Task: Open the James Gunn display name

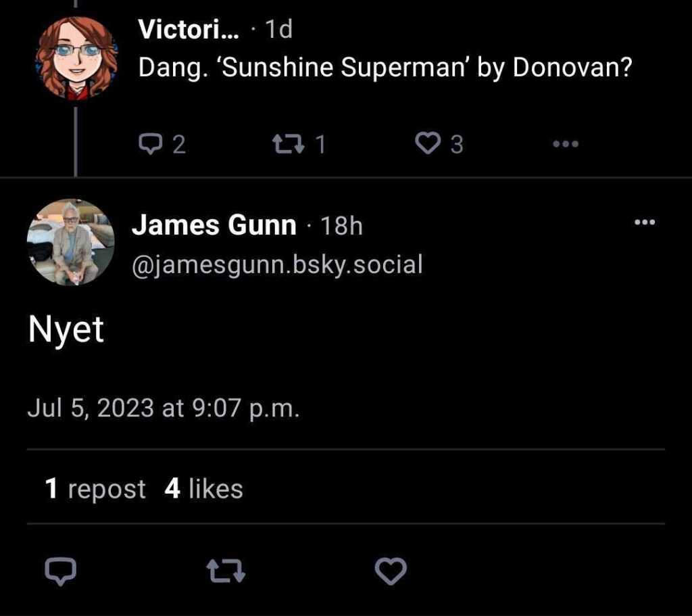Action: click(x=214, y=225)
